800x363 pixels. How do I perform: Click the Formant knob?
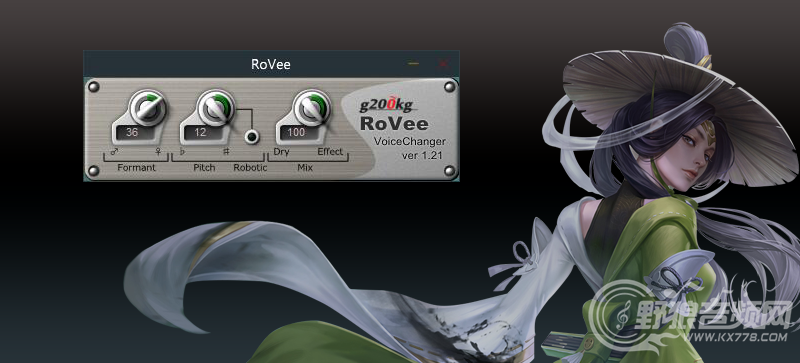pyautogui.click(x=148, y=107)
